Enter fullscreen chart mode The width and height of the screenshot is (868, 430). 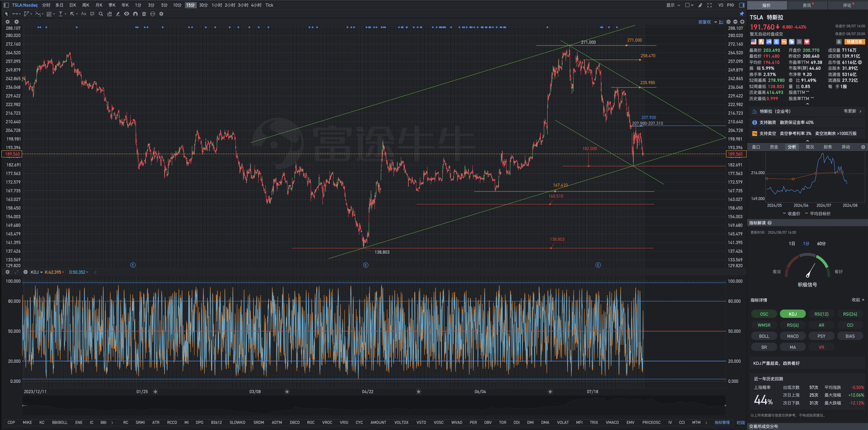[709, 5]
